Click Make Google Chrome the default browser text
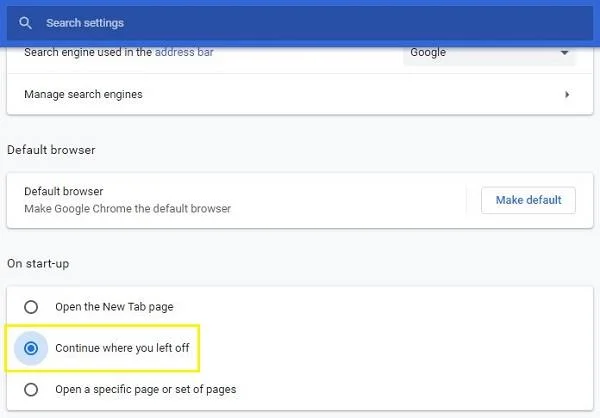 pyautogui.click(x=127, y=209)
